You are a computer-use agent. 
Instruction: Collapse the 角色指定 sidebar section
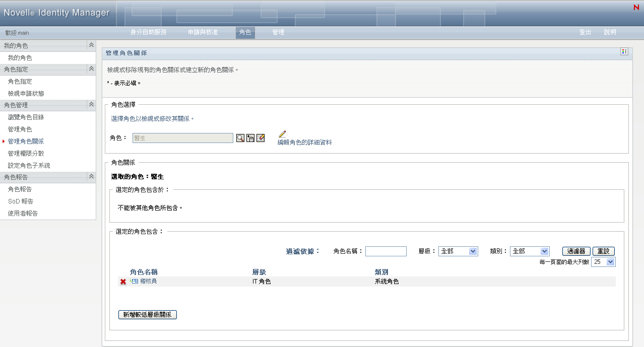(91, 69)
